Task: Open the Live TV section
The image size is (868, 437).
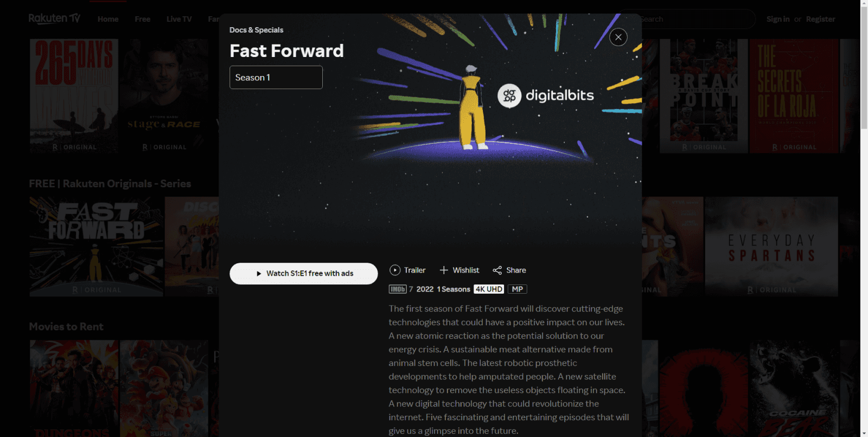Action: click(x=179, y=19)
